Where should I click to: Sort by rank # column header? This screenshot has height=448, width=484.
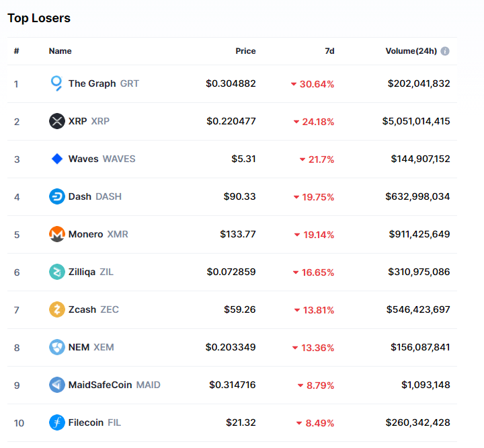[x=16, y=51]
